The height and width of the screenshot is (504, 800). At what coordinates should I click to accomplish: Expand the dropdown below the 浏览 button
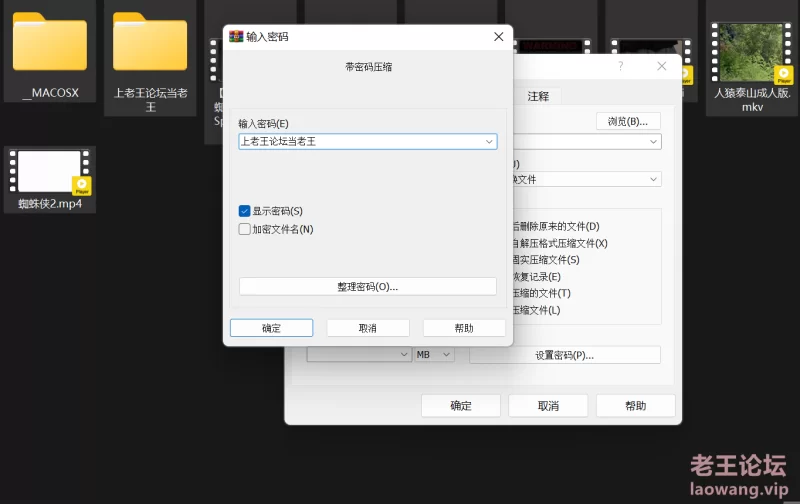pyautogui.click(x=653, y=142)
